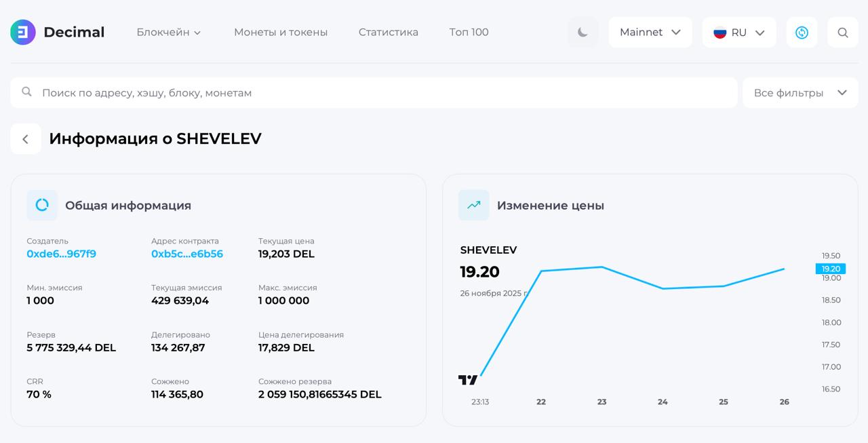Viewport: 868px width, 443px height.
Task: Click the TradingView logo on chart
Action: pyautogui.click(x=468, y=380)
